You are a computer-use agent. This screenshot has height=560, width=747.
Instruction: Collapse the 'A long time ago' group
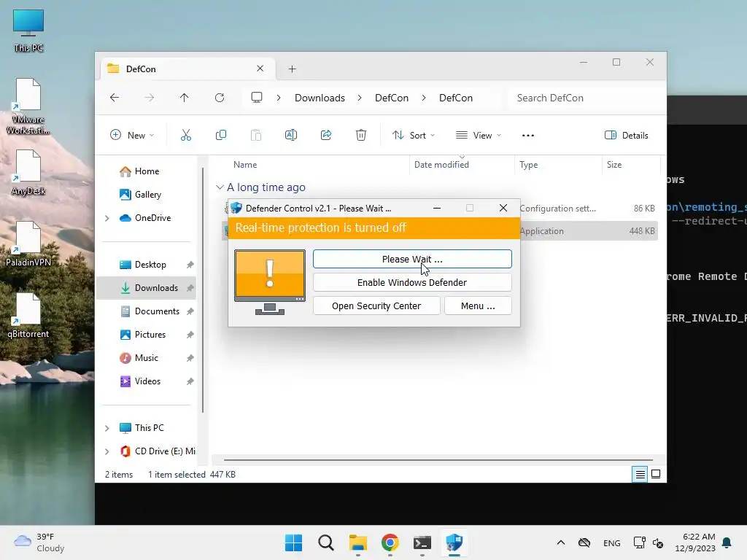[220, 187]
